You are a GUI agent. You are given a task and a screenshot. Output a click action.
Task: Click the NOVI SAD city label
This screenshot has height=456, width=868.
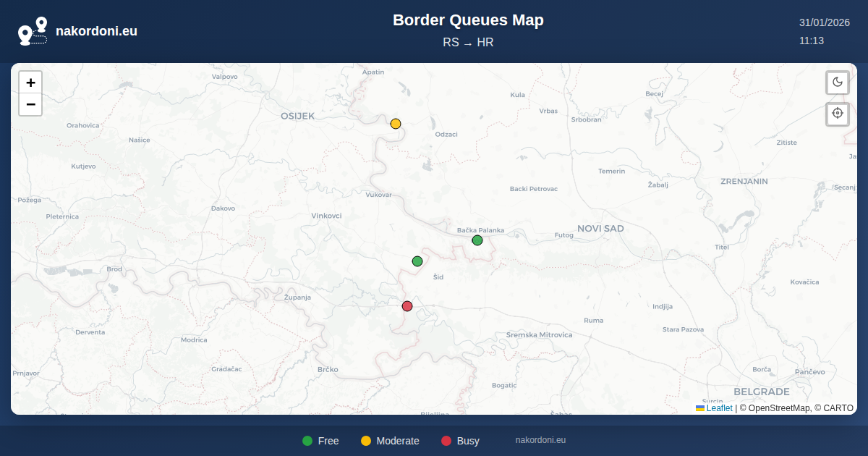(x=600, y=229)
